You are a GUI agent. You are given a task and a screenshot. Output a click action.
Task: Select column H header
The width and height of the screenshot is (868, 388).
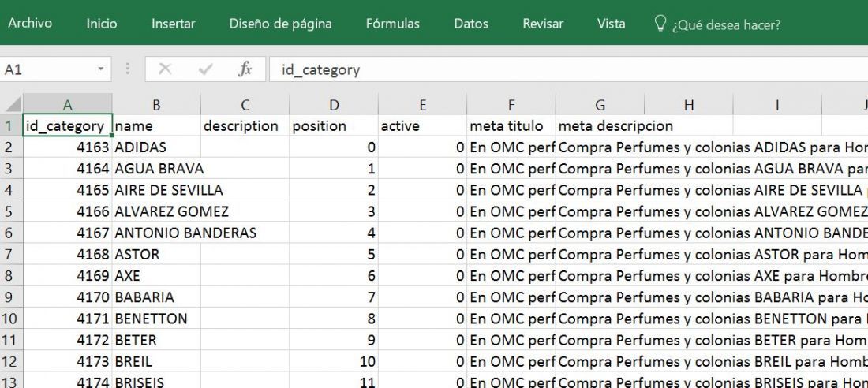point(689,104)
